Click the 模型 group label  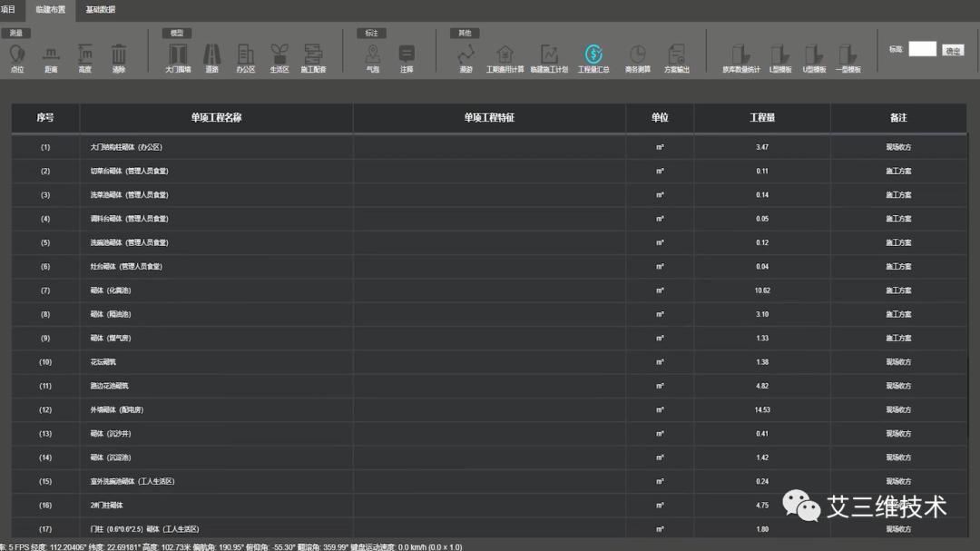click(177, 33)
